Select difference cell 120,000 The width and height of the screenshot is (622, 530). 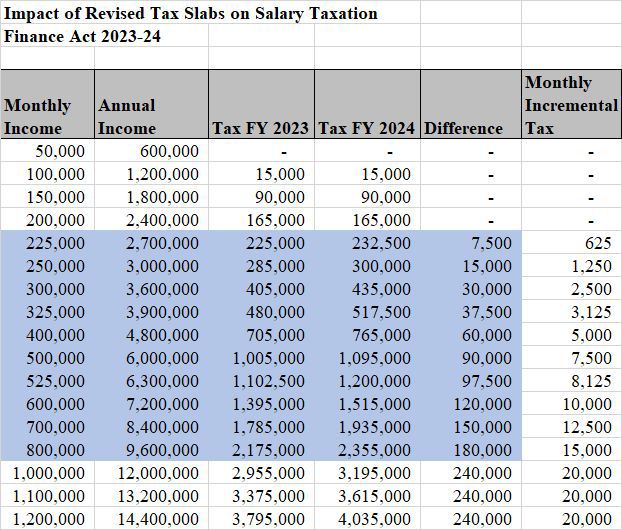pyautogui.click(x=471, y=403)
